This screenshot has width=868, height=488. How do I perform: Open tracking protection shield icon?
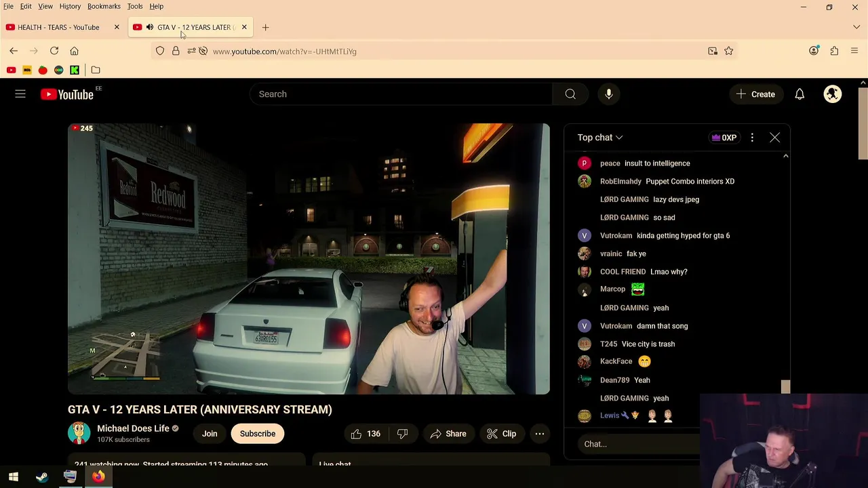pyautogui.click(x=160, y=51)
